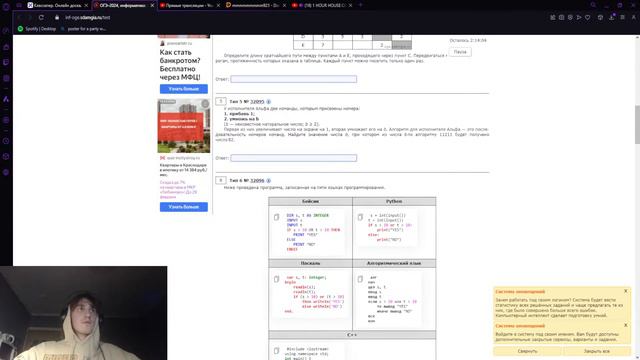Viewport: 640px width, 360px height.
Task: Reload the page with the refresh icon
Action: (41, 18)
